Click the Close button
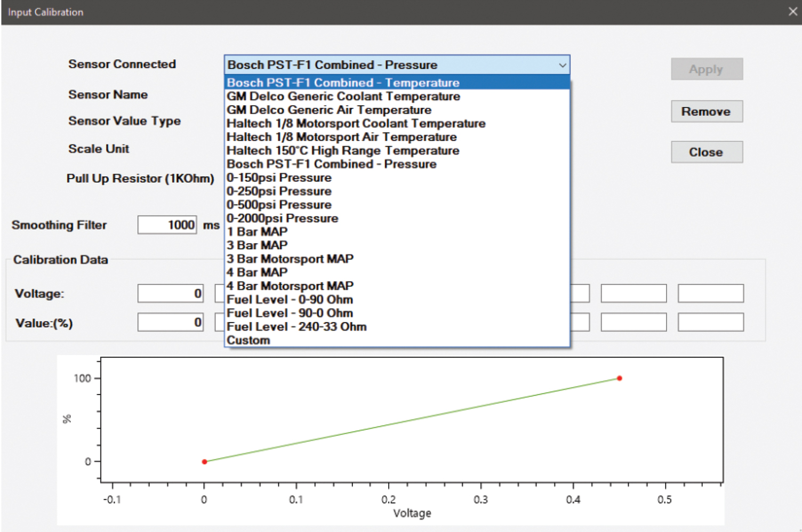This screenshot has width=802, height=532. [707, 152]
